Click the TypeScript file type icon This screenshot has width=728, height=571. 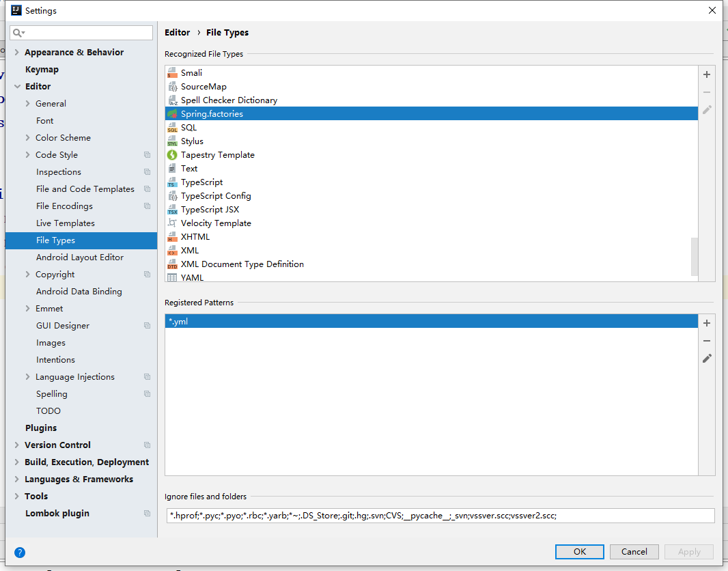pyautogui.click(x=172, y=182)
